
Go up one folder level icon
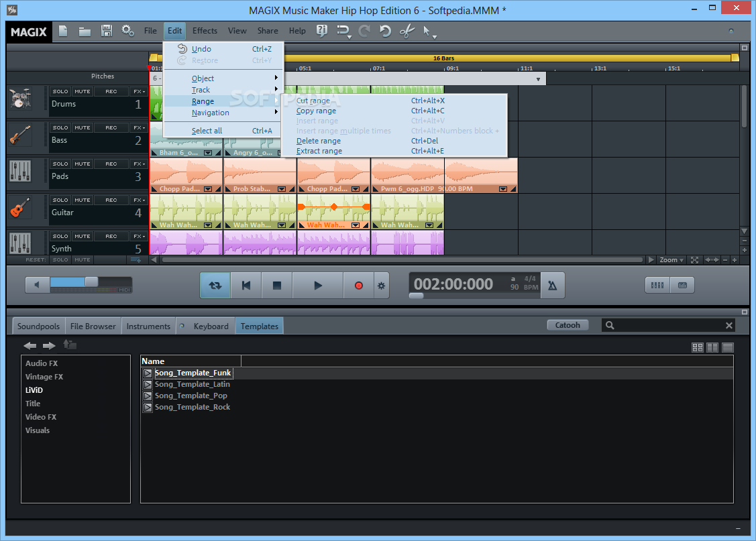pyautogui.click(x=70, y=345)
